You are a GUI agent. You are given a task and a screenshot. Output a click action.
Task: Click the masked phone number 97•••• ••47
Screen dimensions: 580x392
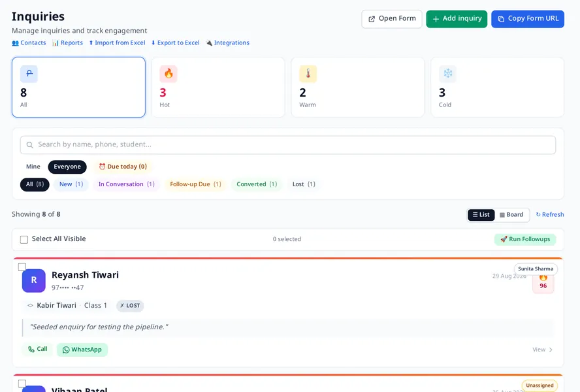coord(68,287)
